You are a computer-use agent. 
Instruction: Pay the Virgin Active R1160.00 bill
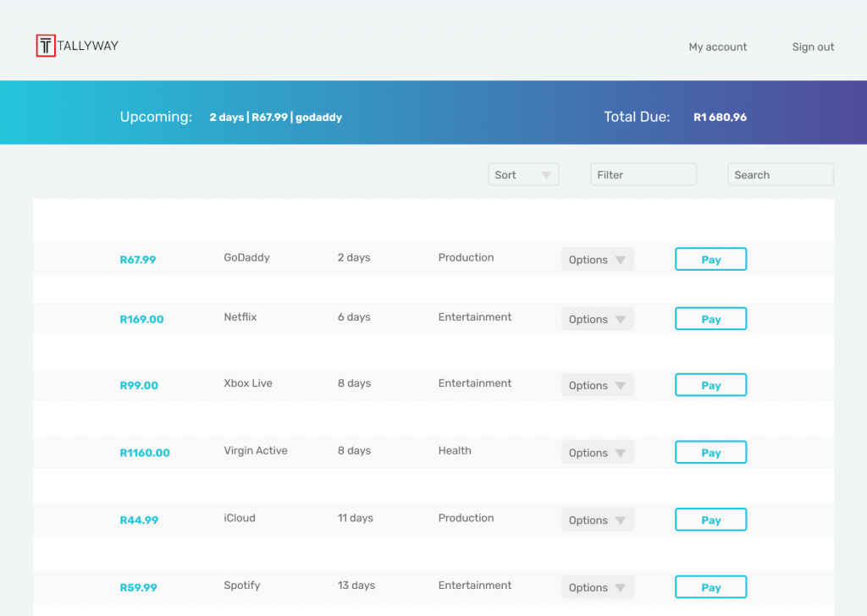[x=710, y=453]
